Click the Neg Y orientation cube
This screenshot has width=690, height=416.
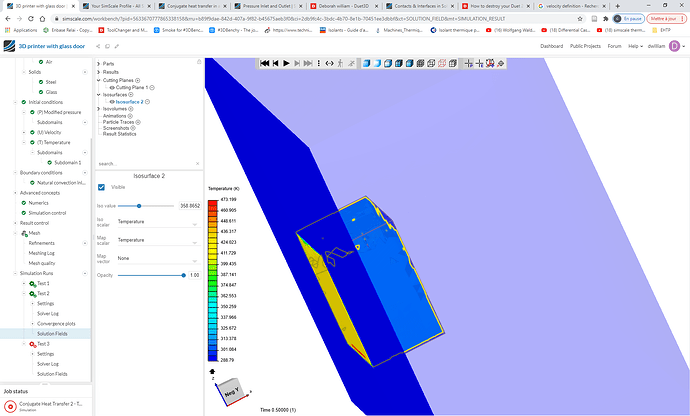click(231, 391)
